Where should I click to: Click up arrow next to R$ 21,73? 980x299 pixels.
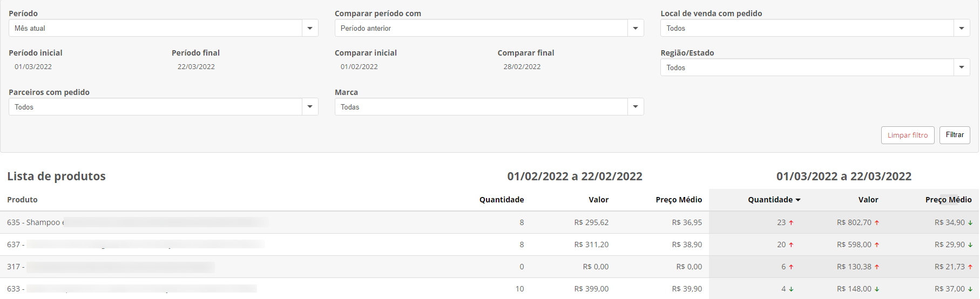point(970,267)
